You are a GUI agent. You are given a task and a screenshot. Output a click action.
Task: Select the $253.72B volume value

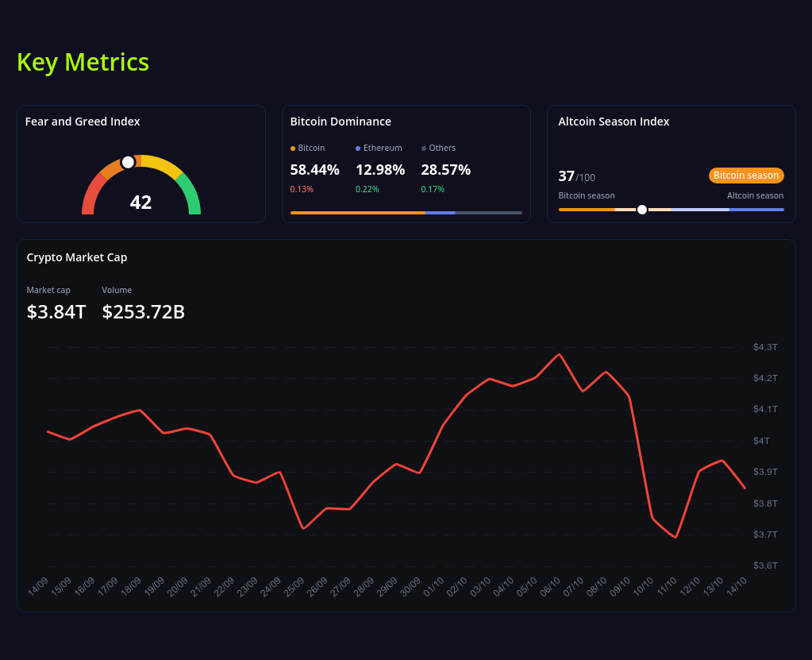tap(144, 312)
